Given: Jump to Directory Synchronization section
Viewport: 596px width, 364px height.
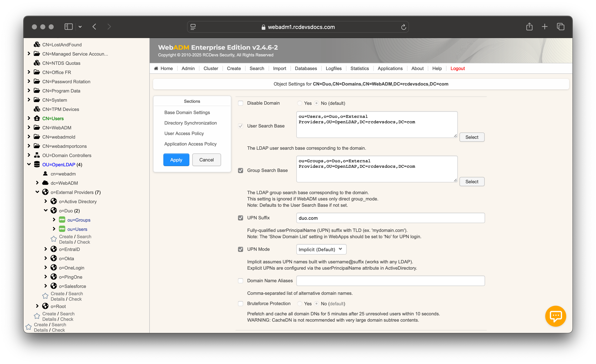Looking at the screenshot, I should coord(190,123).
